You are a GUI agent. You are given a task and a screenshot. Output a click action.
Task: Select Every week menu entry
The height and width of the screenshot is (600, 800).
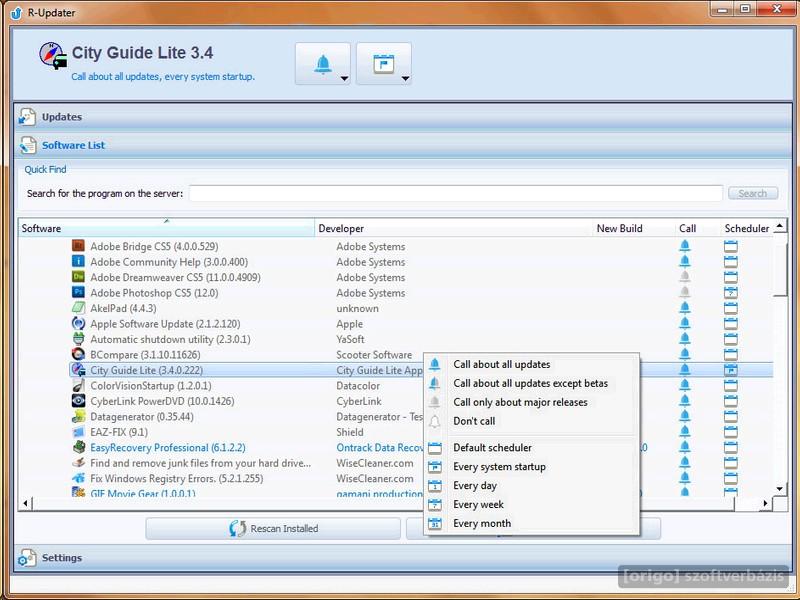[x=531, y=504]
